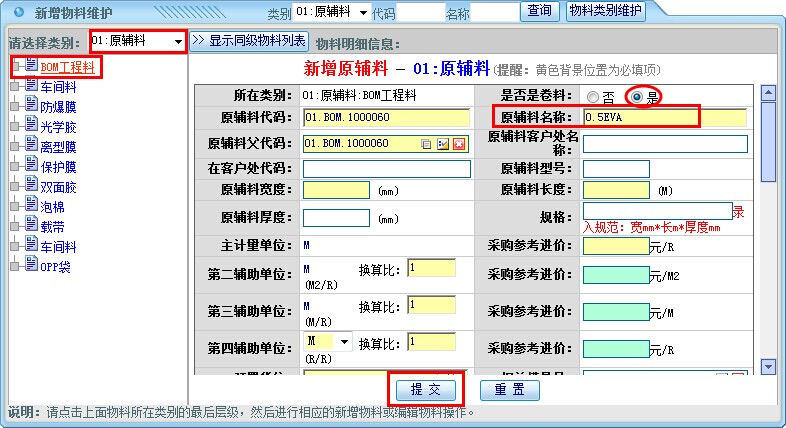Click the red clear icon in 原辅料父代码 field

click(458, 144)
